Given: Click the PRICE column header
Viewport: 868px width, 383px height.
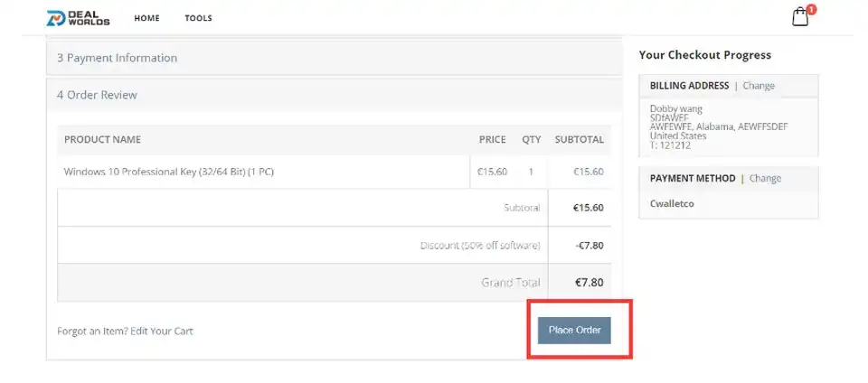Looking at the screenshot, I should [492, 140].
